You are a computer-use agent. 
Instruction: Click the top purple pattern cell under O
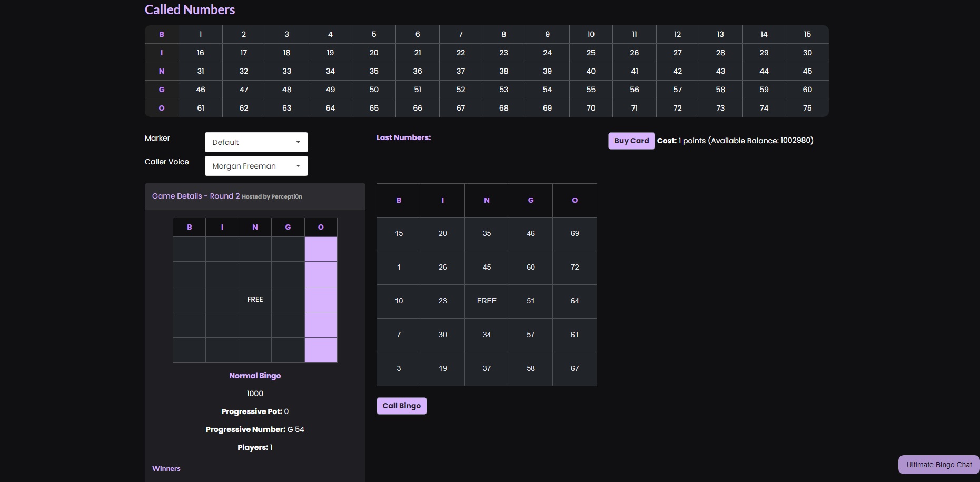tap(321, 249)
